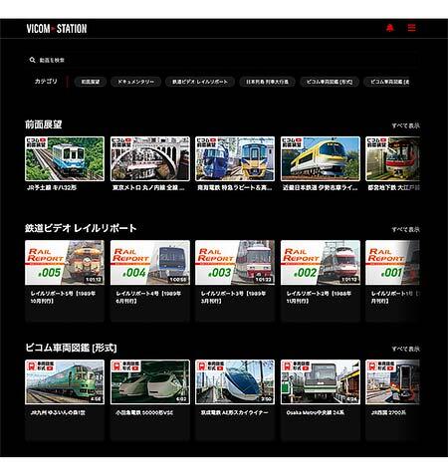Open Rail Report 003 thumbnail
This screenshot has width=448, height=476.
[235, 263]
